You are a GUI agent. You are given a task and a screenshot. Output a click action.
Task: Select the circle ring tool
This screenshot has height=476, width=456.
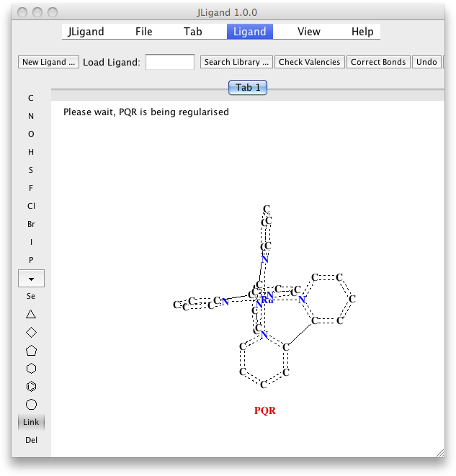(x=31, y=405)
